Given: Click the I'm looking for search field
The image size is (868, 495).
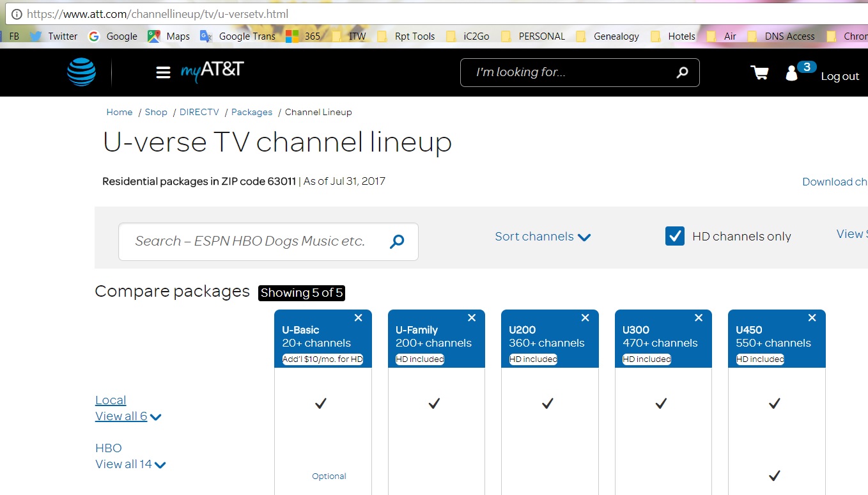Looking at the screenshot, I should click(562, 72).
